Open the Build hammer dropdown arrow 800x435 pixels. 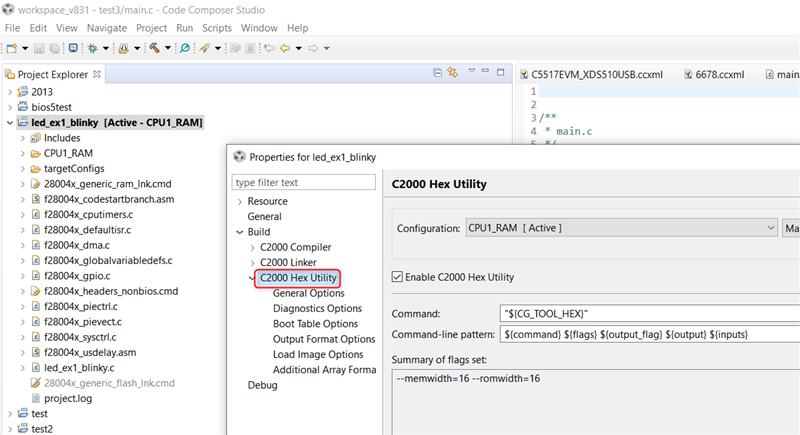click(167, 48)
